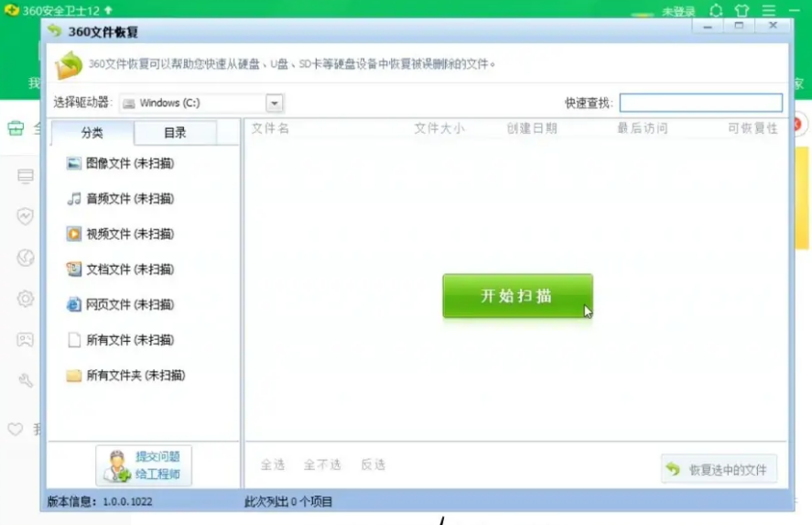Click the drive icon in the driver selector

[x=129, y=104]
